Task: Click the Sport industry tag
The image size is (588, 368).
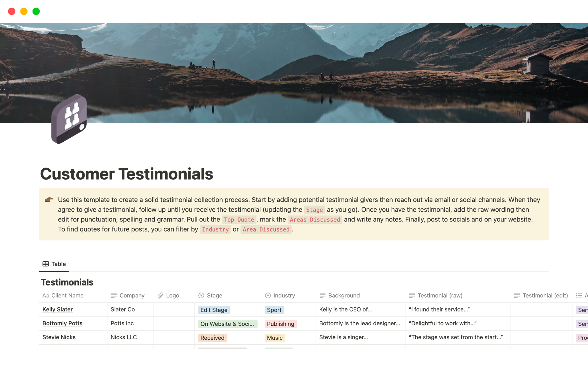Action: point(274,309)
